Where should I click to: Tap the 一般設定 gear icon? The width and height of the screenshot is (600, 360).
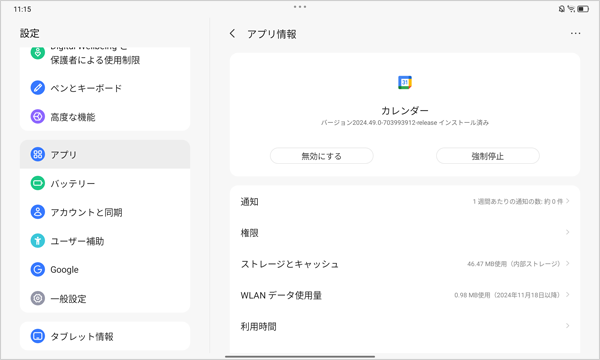38,298
